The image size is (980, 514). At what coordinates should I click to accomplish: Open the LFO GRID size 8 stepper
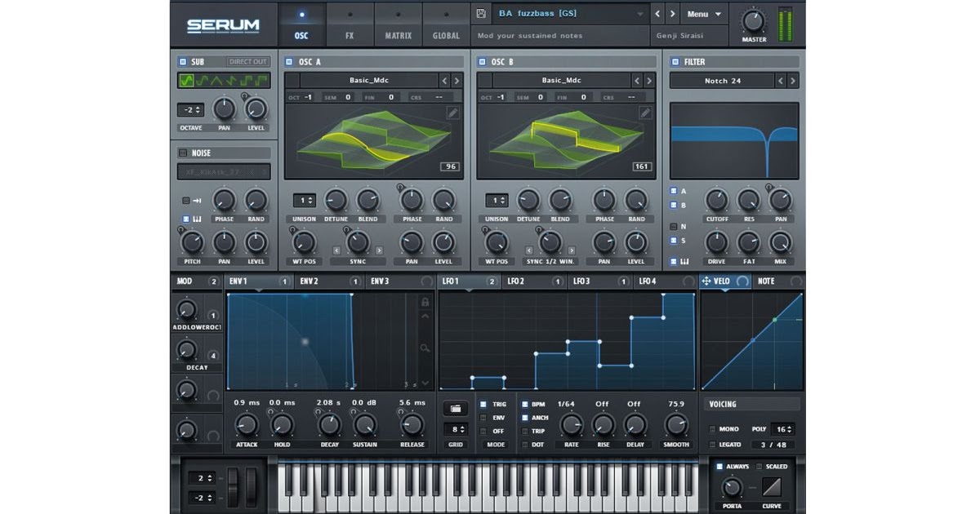click(455, 429)
